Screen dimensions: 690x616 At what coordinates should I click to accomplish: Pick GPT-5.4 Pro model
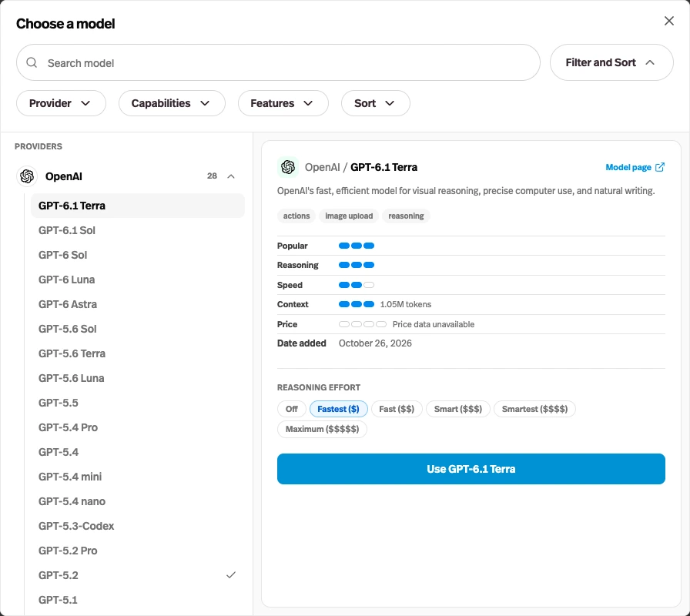[x=137, y=427]
